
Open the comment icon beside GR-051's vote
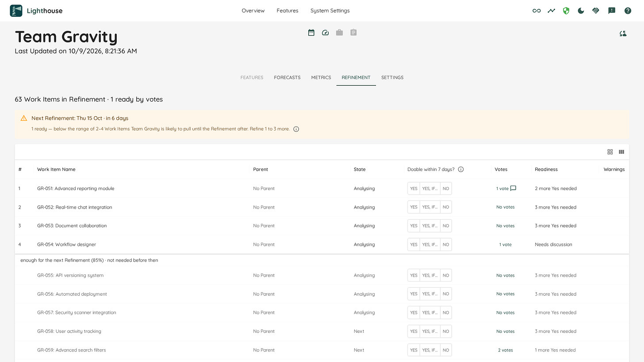tap(513, 188)
